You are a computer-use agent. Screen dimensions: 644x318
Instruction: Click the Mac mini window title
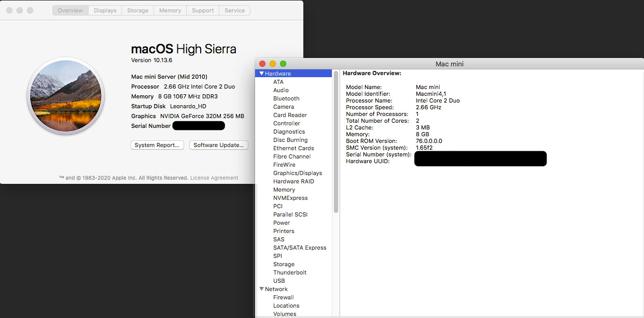[x=450, y=64]
